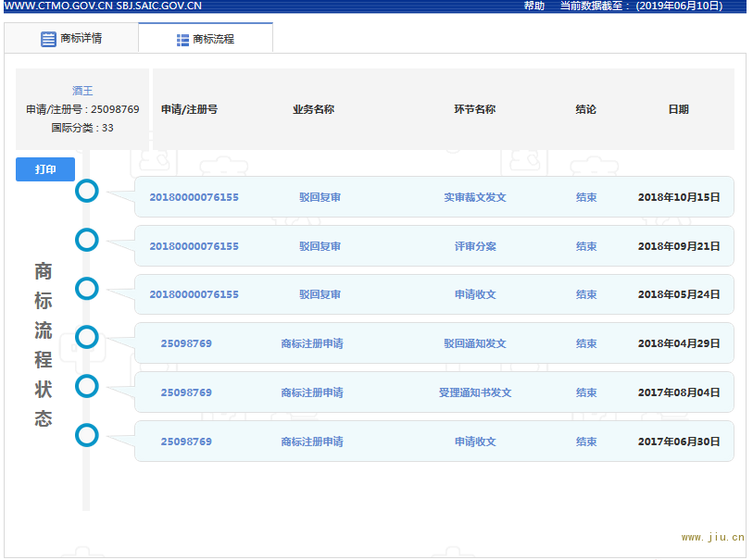The height and width of the screenshot is (560, 753).
Task: Click 结束 in the 2017年08月04日 row
Action: click(586, 392)
